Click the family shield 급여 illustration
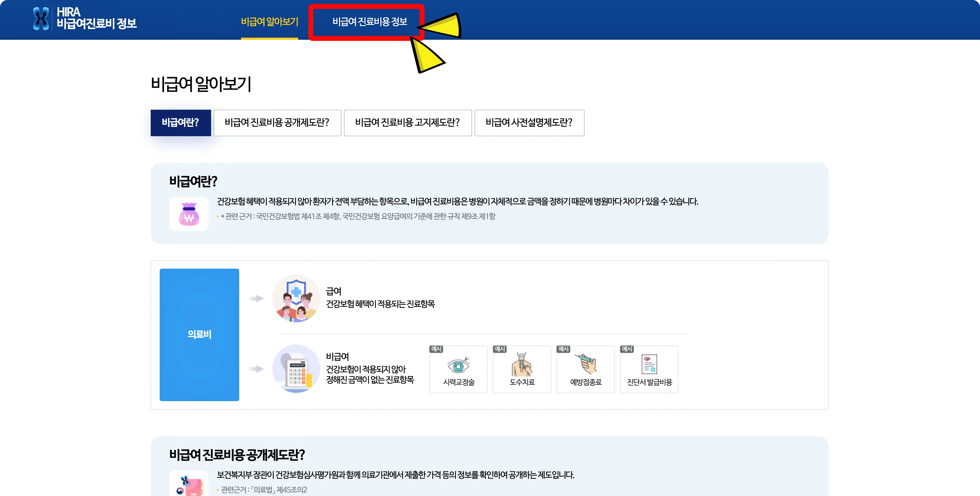 coord(296,298)
